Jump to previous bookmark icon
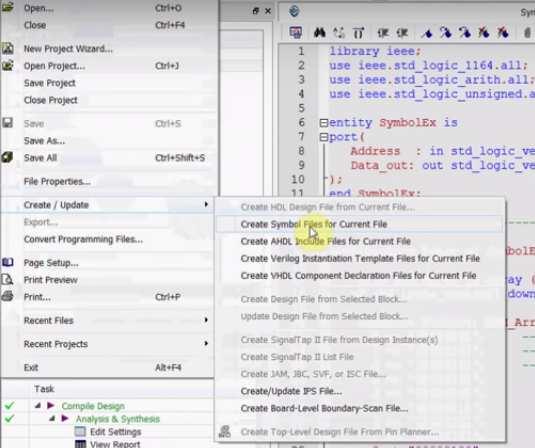535x448 pixels. (465, 33)
